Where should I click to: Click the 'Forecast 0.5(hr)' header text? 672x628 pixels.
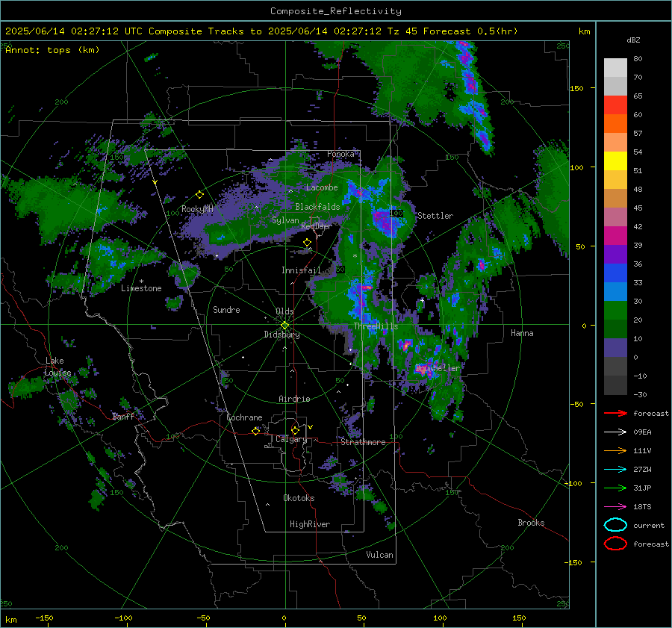click(470, 31)
